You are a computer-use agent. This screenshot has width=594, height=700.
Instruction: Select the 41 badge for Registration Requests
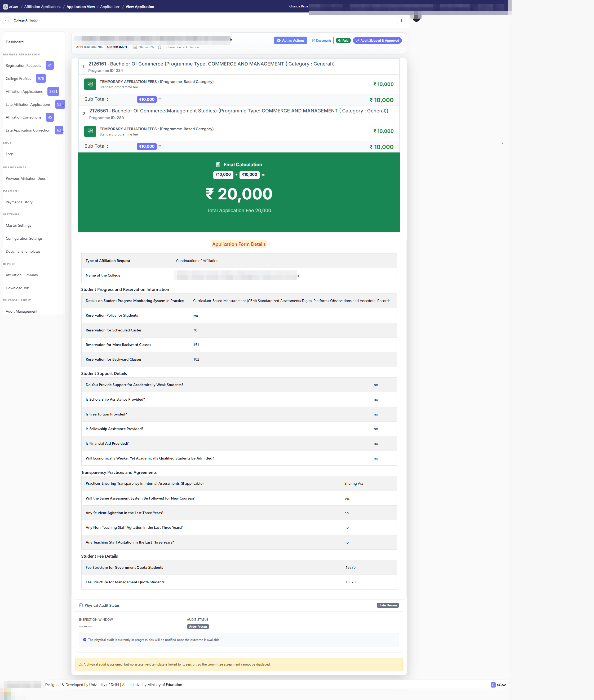50,65
